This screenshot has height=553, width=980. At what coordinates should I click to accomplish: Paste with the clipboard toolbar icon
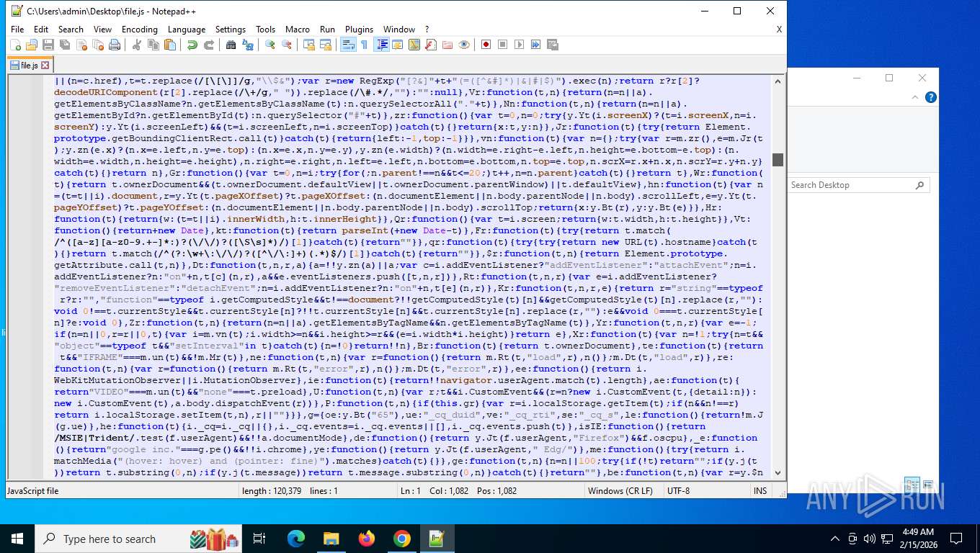[170, 45]
